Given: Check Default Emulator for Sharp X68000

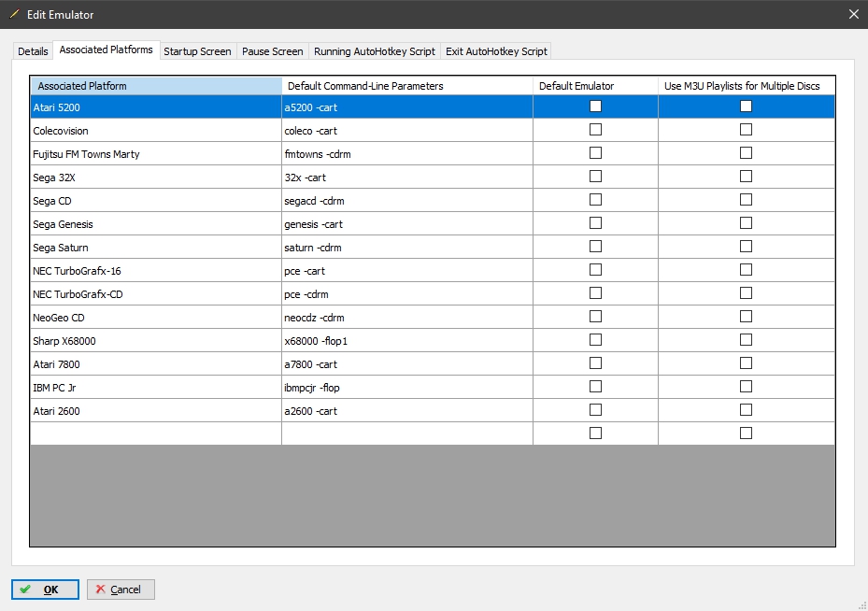Looking at the screenshot, I should (x=596, y=340).
